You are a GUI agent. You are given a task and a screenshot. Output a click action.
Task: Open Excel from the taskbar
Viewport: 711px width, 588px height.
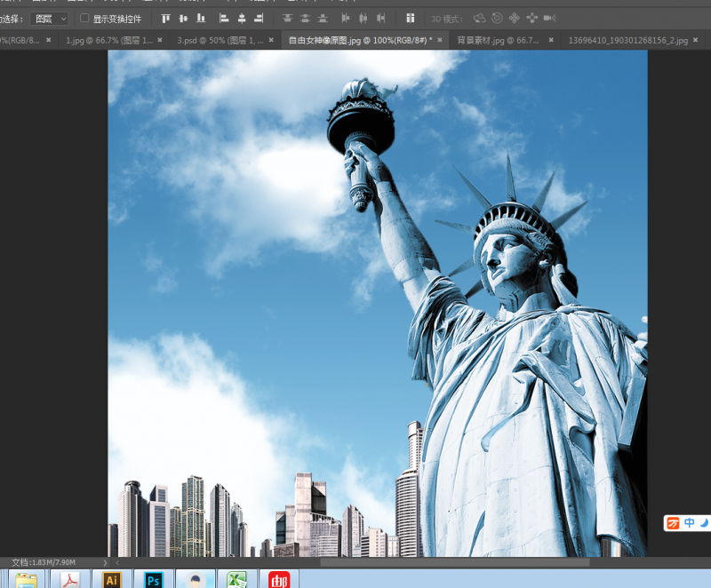pyautogui.click(x=236, y=579)
